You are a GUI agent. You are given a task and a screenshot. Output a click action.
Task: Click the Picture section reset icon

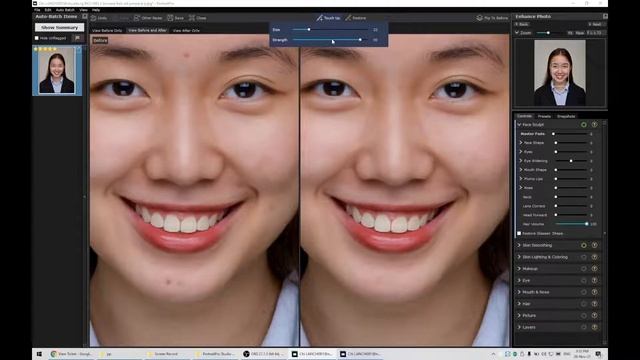(594, 316)
